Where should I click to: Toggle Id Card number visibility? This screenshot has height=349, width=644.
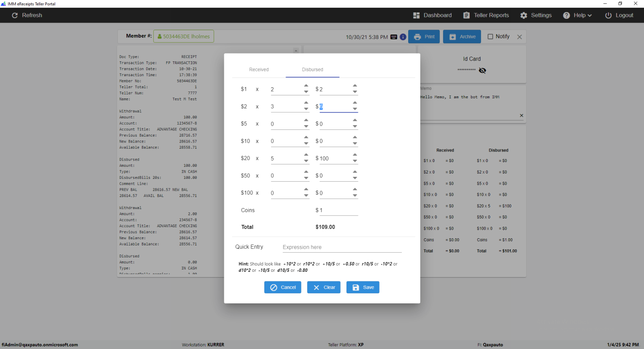click(483, 70)
